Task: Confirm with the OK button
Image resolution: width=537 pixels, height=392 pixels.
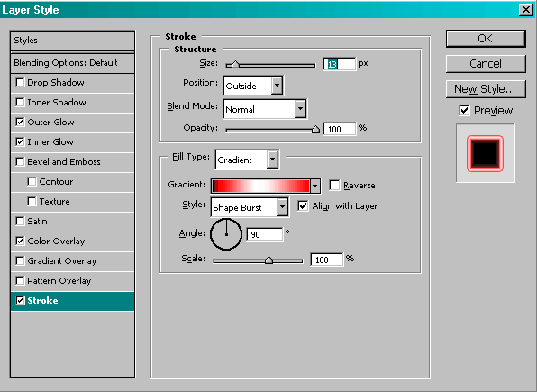Action: 486,39
